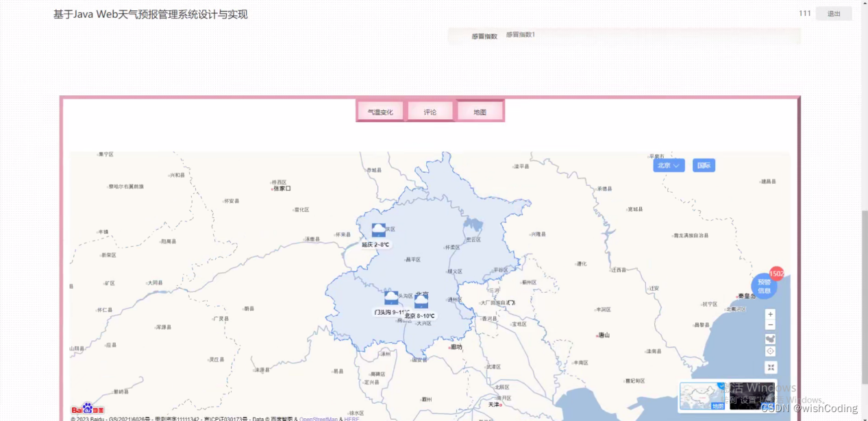This screenshot has width=868, height=421.
Task: Click the 感冒指数1 value text
Action: pos(521,34)
